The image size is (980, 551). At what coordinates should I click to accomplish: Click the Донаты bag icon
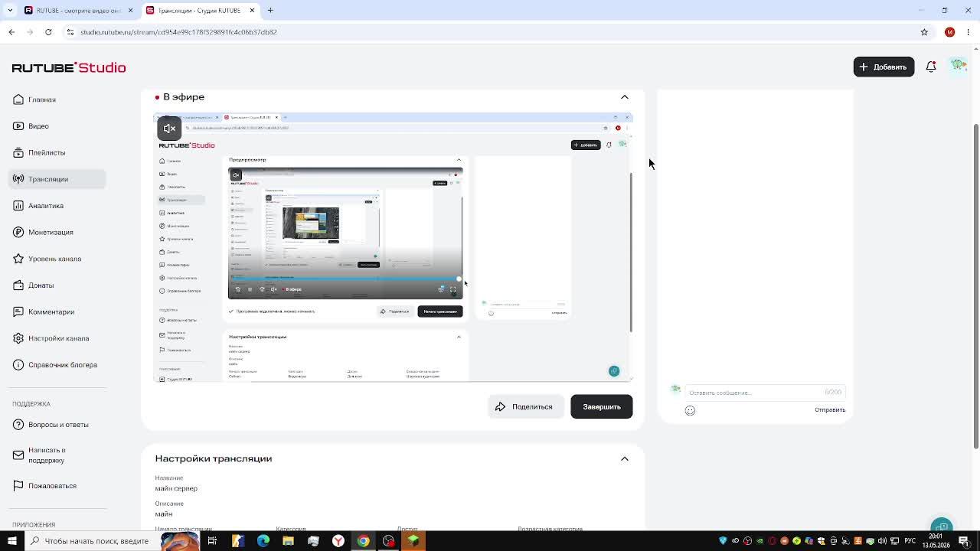(18, 285)
